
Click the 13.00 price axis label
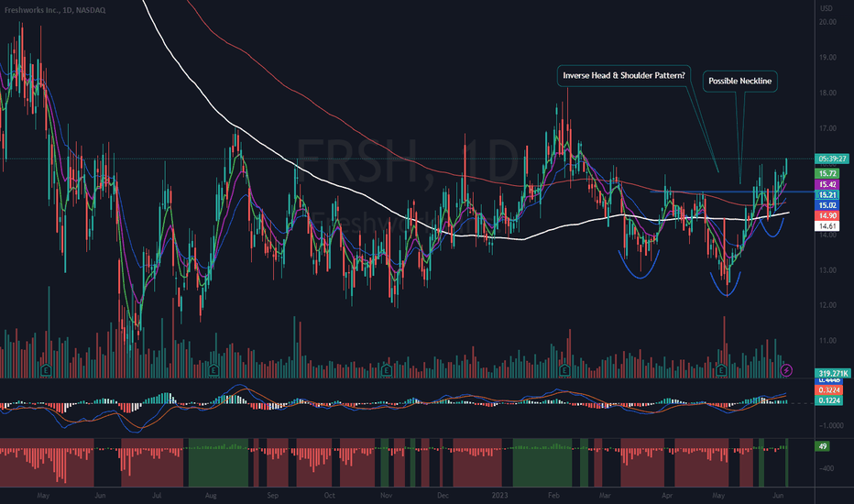[827, 270]
